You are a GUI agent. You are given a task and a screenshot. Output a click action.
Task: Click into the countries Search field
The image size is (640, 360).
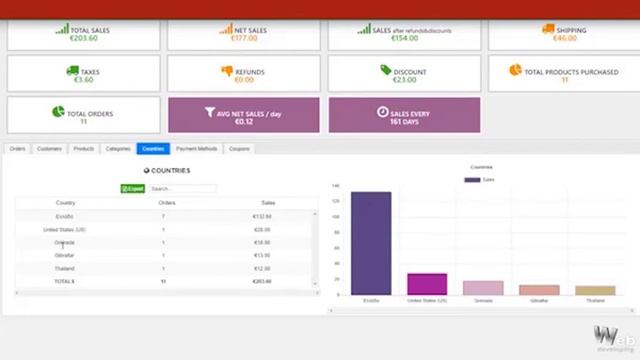click(x=183, y=189)
